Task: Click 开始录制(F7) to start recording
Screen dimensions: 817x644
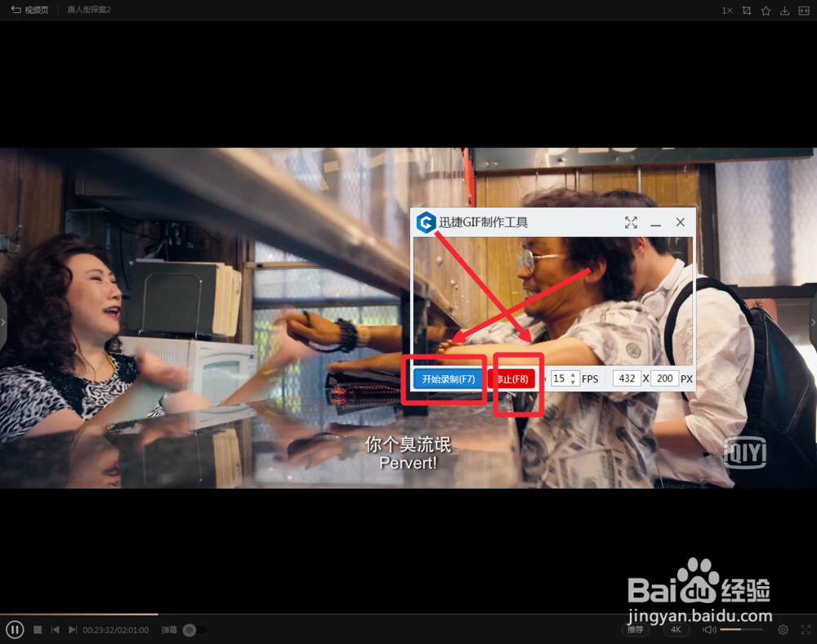Action: tap(448, 378)
